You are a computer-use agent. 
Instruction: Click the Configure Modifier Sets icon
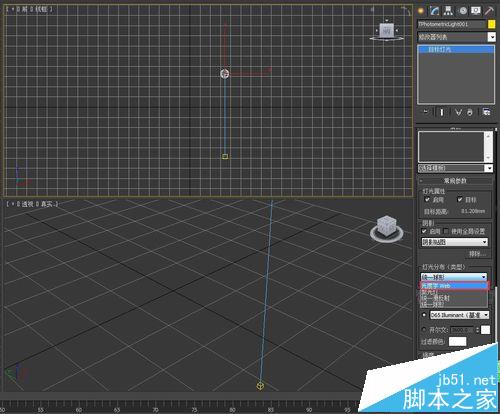pyautogui.click(x=486, y=112)
